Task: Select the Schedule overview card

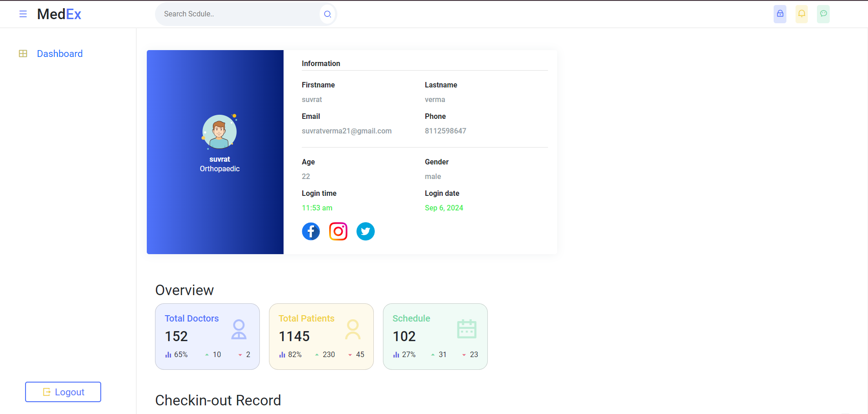Action: [435, 337]
